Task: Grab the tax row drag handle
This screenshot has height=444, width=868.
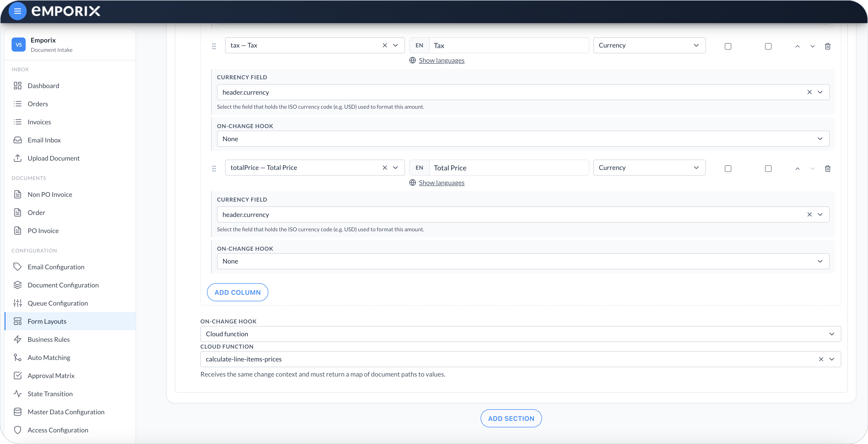Action: point(214,46)
